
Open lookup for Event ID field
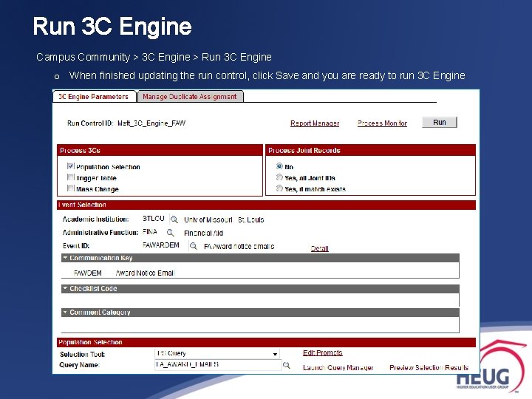194,246
